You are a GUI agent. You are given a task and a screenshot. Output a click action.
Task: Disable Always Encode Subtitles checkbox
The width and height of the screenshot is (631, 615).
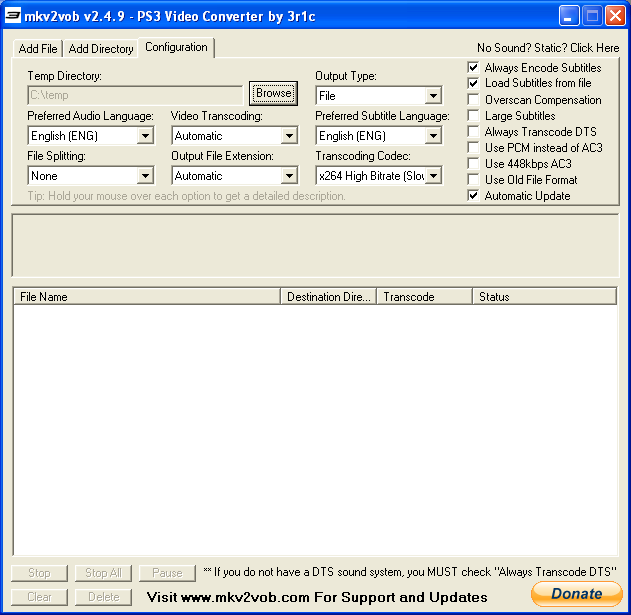474,68
